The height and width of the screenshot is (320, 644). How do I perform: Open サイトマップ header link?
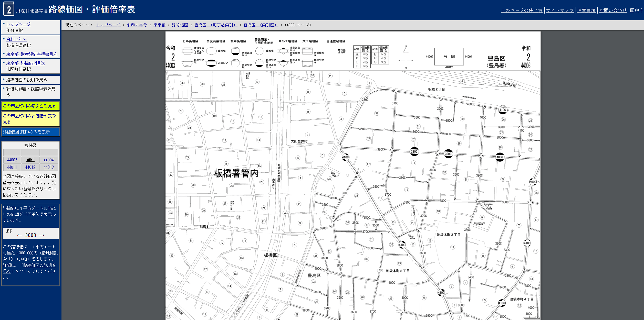[x=560, y=10]
